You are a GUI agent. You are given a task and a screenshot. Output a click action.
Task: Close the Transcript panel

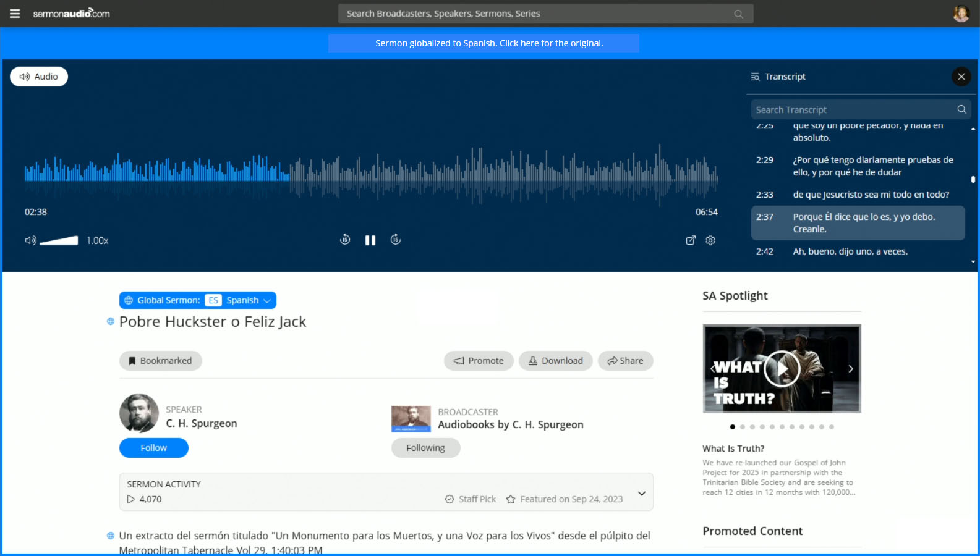pyautogui.click(x=961, y=77)
